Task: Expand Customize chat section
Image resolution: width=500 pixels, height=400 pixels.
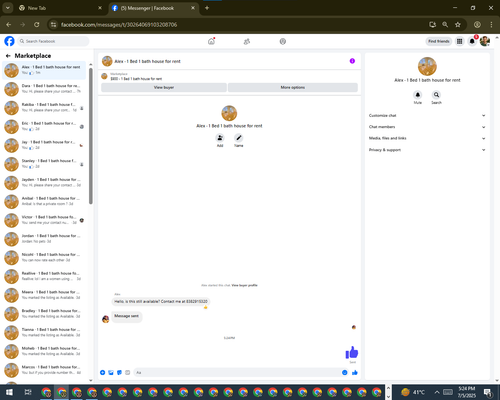Action: 427,116
